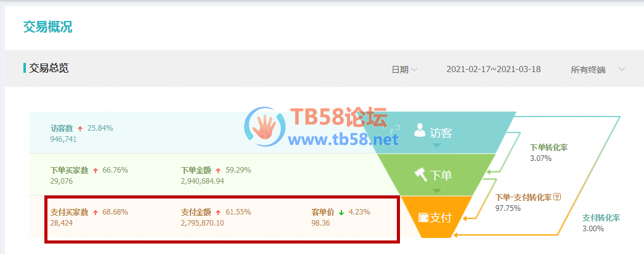Image resolution: width=644 pixels, height=254 pixels.
Task: Expand the 所有终端 terminal selector
Action: click(x=598, y=70)
